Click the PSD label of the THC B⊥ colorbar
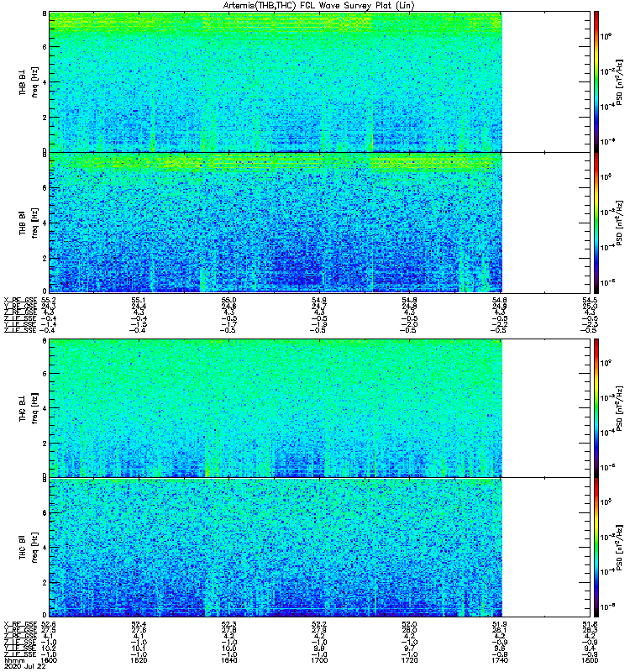 (619, 408)
